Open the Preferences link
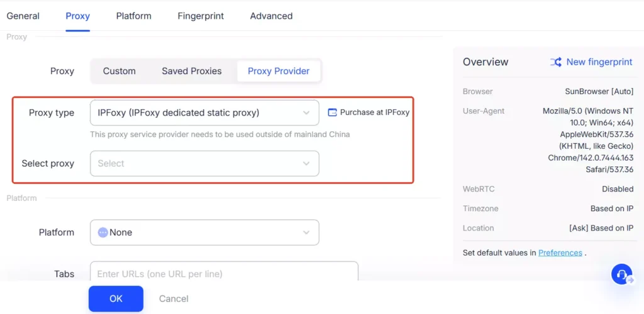The width and height of the screenshot is (644, 314). click(x=560, y=252)
